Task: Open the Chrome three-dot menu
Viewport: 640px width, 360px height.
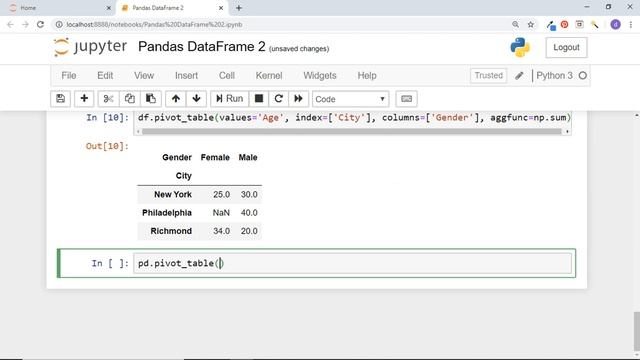Action: click(631, 24)
